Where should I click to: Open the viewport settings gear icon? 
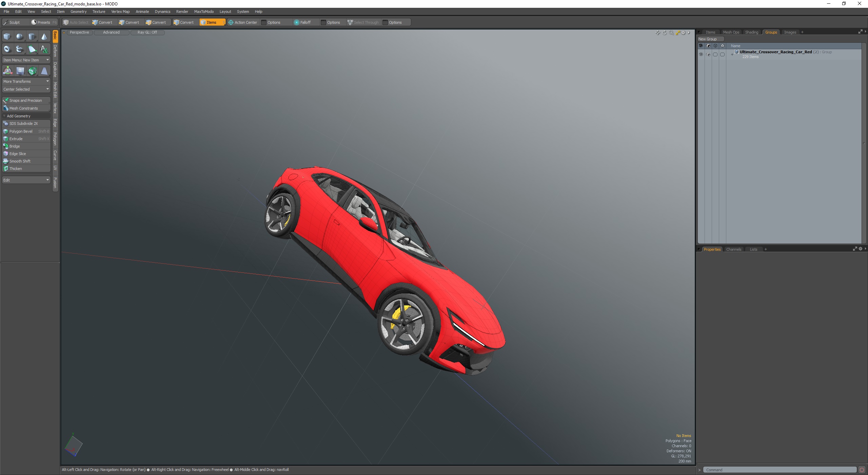pos(684,33)
